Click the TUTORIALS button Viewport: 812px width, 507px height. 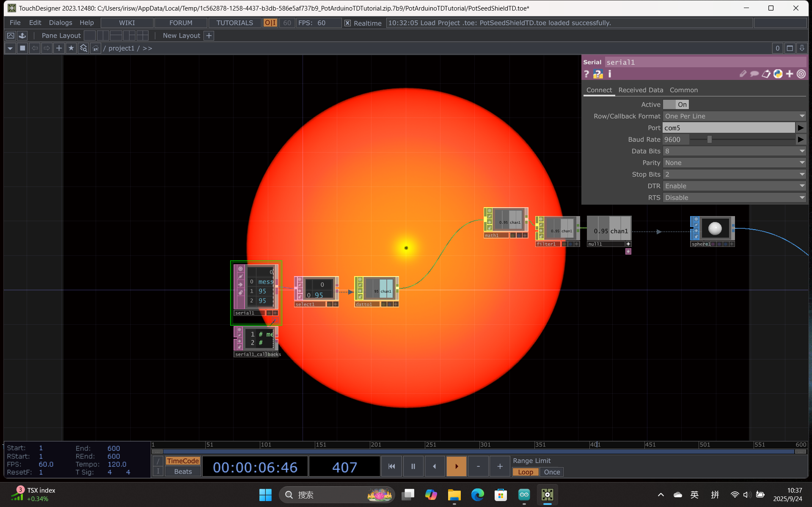pyautogui.click(x=234, y=23)
